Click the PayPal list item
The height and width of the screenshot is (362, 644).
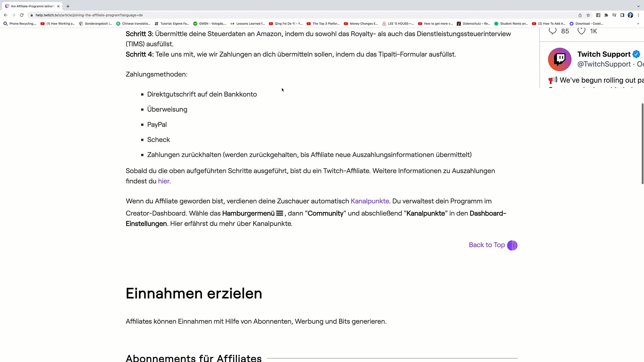[157, 125]
